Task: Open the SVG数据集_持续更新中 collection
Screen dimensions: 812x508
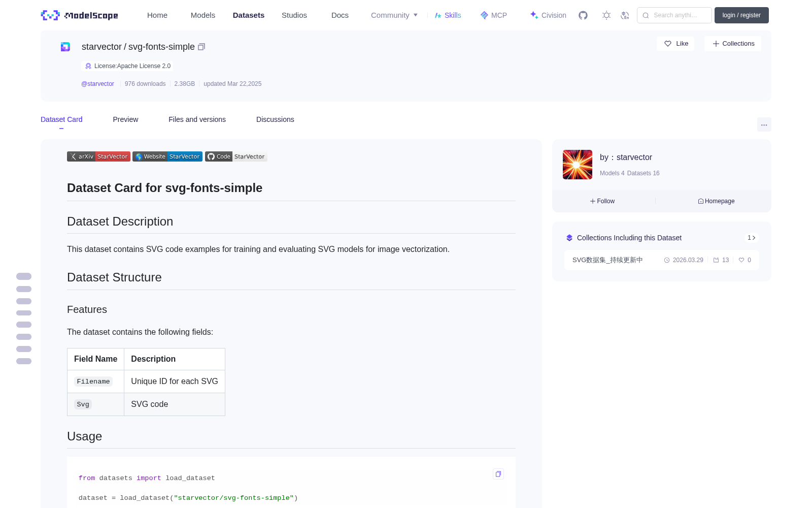Action: [607, 260]
